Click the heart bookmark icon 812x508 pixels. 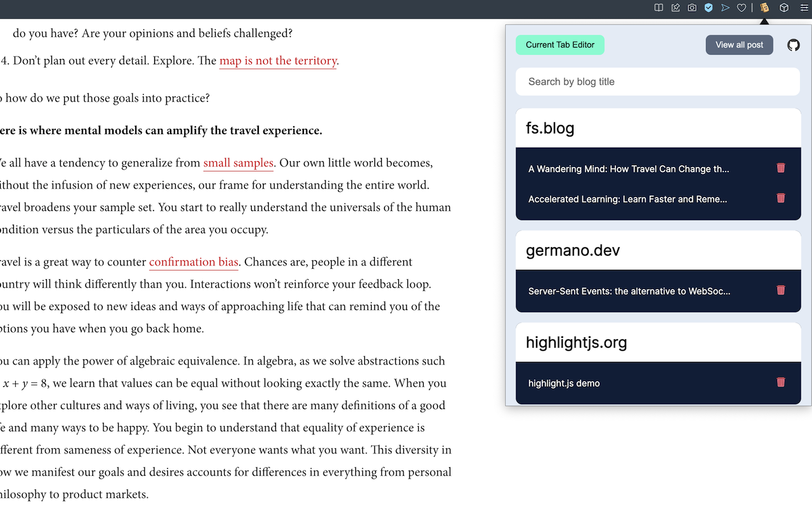coord(742,8)
